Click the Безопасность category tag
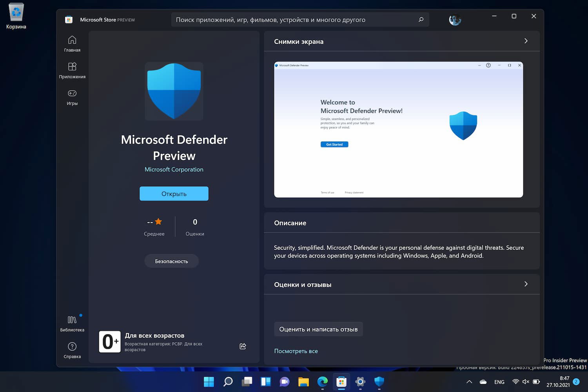Screen dimensions: 588x392 coord(171,261)
